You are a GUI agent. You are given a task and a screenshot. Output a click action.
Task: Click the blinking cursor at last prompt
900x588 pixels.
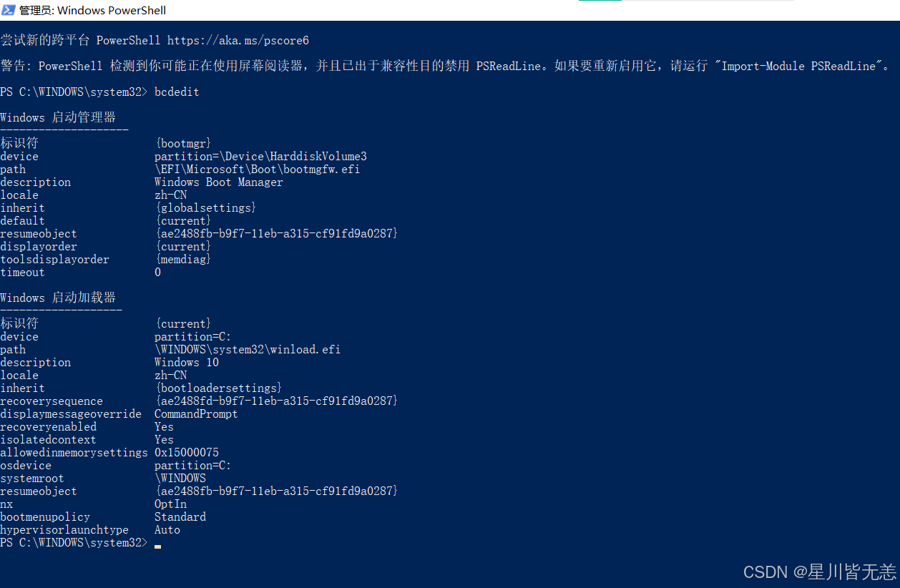[157, 547]
